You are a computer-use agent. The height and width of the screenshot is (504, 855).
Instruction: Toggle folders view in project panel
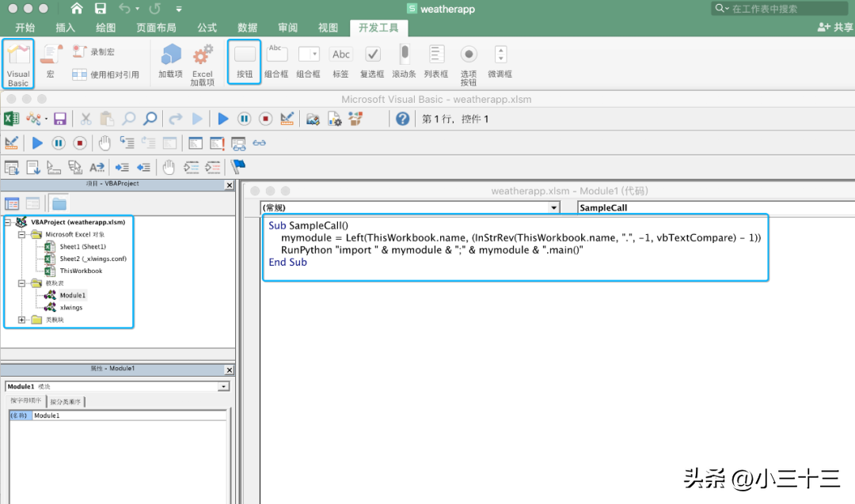click(59, 204)
